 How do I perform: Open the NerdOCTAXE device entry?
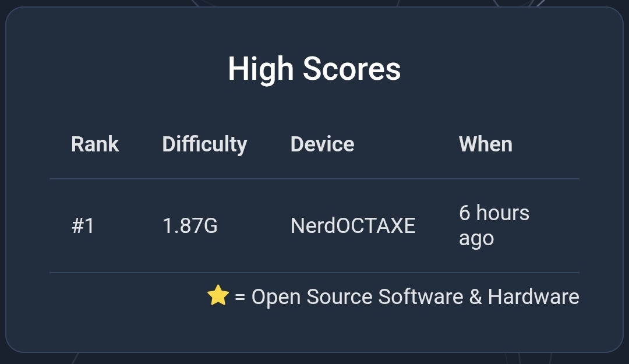[x=353, y=225]
